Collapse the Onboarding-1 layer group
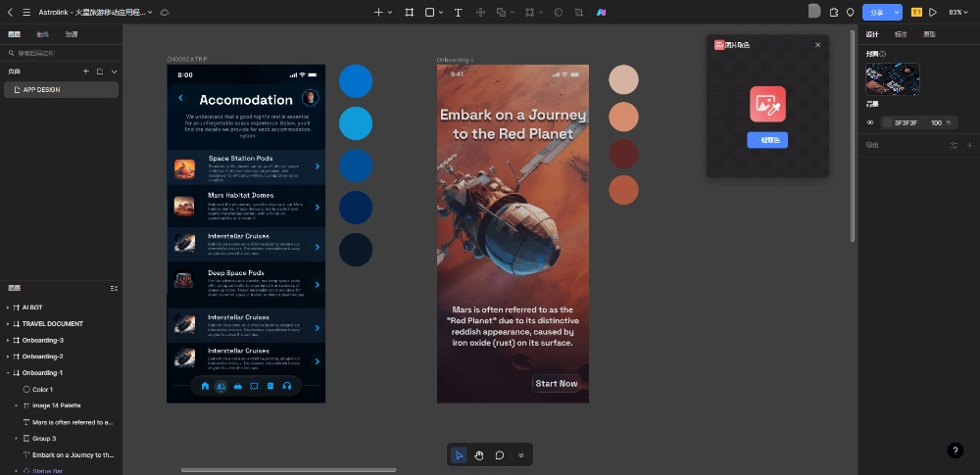The width and height of the screenshot is (980, 475). pos(9,373)
